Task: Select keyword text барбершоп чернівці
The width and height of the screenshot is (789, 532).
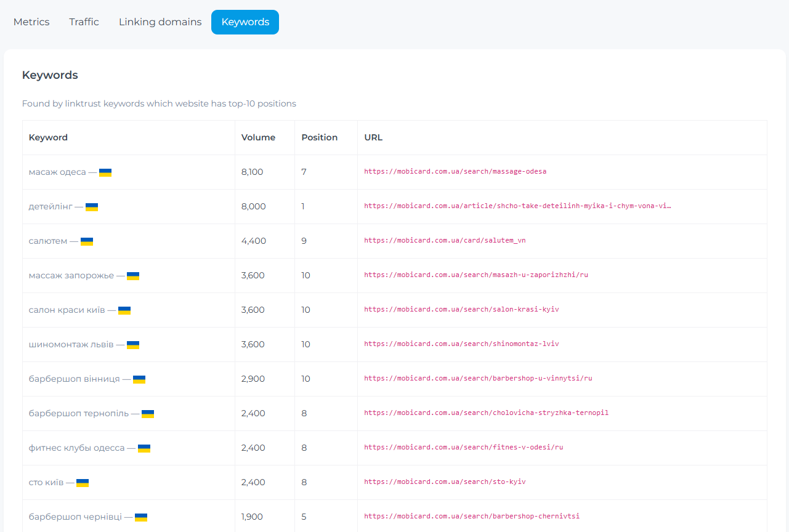Action: tap(75, 517)
